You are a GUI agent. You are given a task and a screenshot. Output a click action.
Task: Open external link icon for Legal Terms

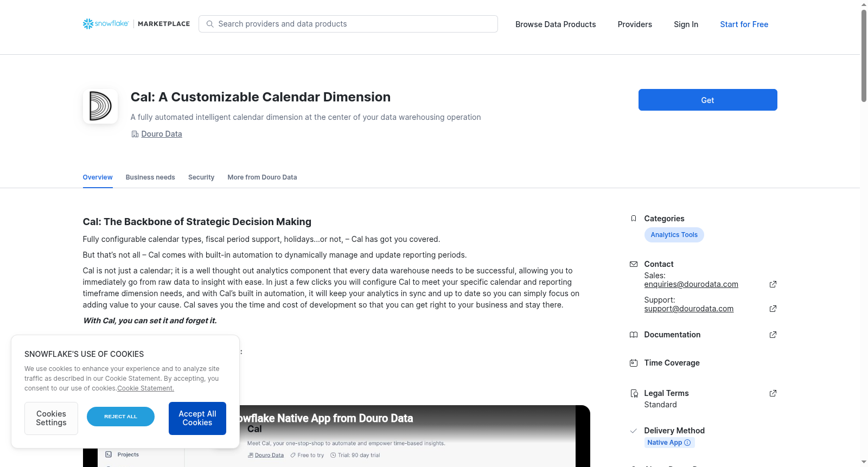(773, 393)
